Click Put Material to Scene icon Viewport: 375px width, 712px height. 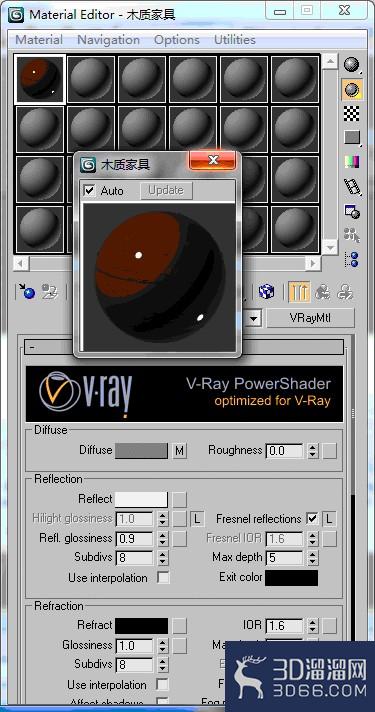coord(50,292)
